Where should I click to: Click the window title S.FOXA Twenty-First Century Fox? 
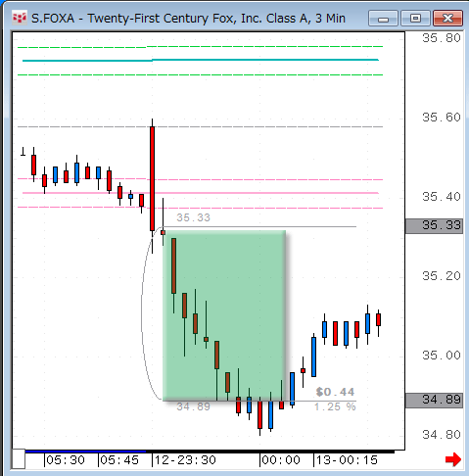click(x=188, y=19)
